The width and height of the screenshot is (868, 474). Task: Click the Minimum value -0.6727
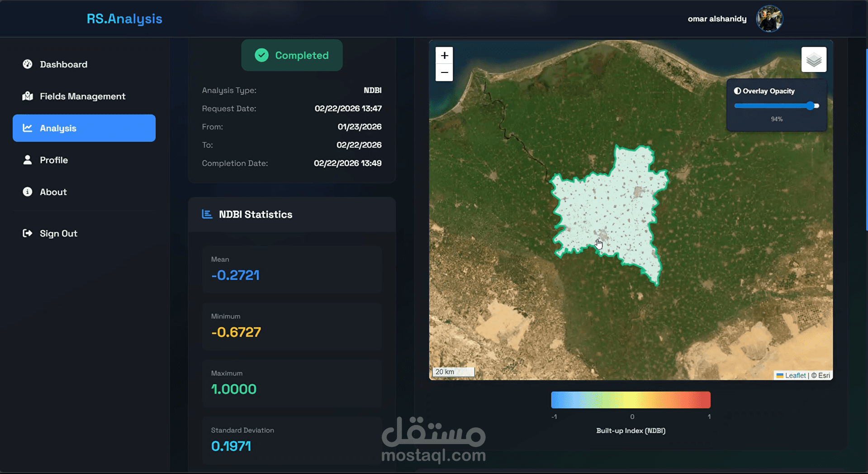point(236,332)
